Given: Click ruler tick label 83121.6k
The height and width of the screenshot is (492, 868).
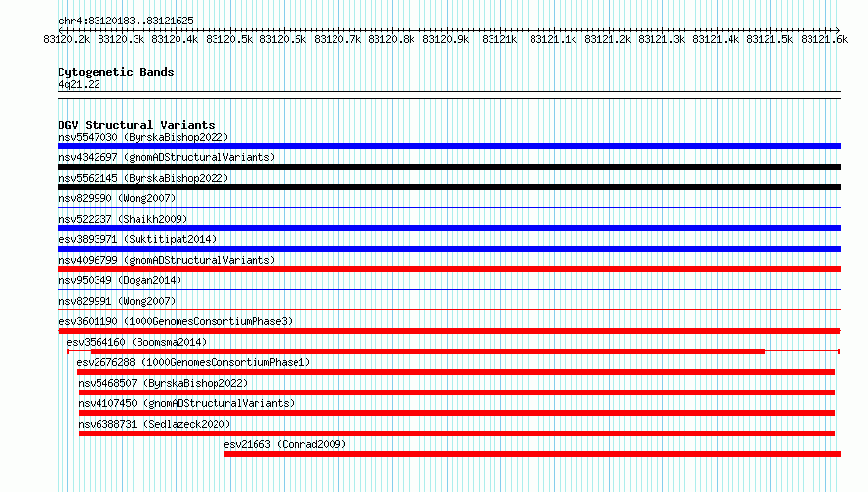Looking at the screenshot, I should [x=824, y=40].
